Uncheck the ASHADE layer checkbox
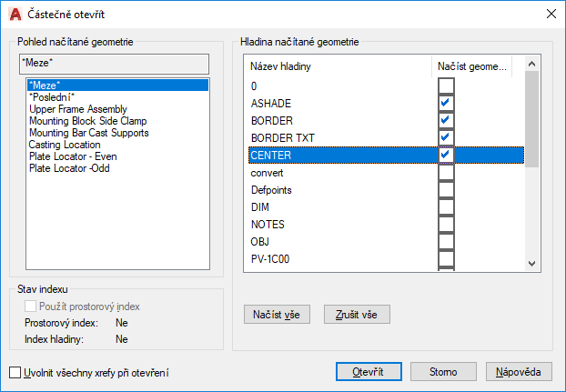The height and width of the screenshot is (392, 566). point(446,103)
